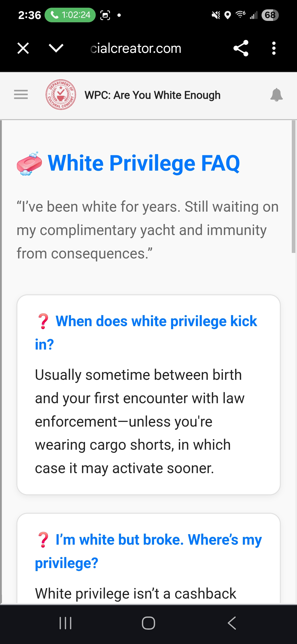Image resolution: width=297 pixels, height=644 pixels.
Task: Expand the browser tab dropdown chevron
Action: (56, 48)
